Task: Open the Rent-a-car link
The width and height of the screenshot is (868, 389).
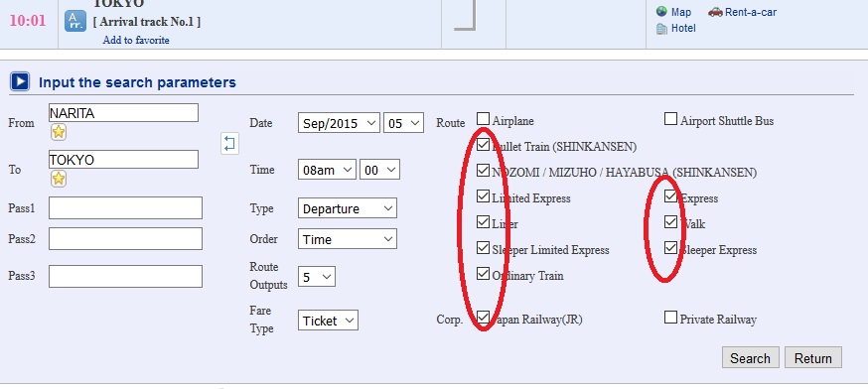Action: click(x=751, y=12)
